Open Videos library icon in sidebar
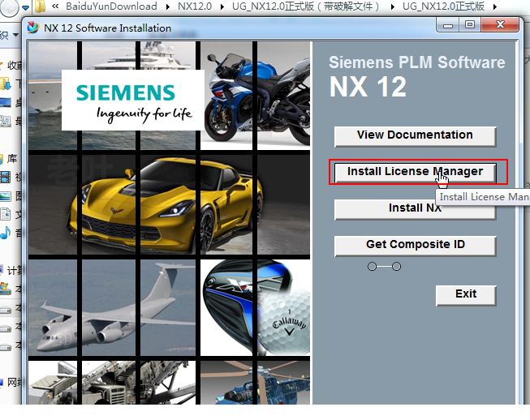 pyautogui.click(x=5, y=177)
